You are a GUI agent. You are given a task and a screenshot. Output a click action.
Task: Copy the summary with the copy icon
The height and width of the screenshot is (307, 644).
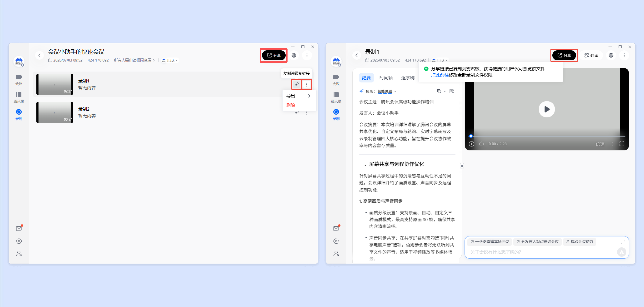(439, 91)
